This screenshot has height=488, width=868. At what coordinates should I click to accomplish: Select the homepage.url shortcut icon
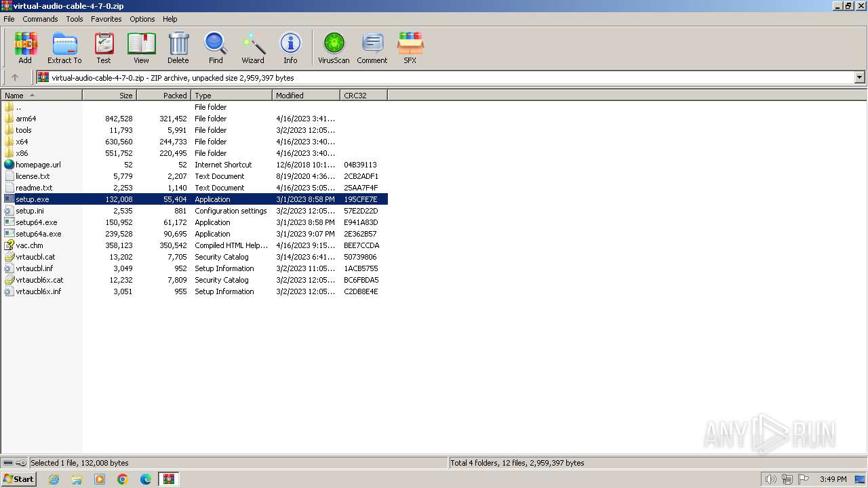click(x=9, y=165)
